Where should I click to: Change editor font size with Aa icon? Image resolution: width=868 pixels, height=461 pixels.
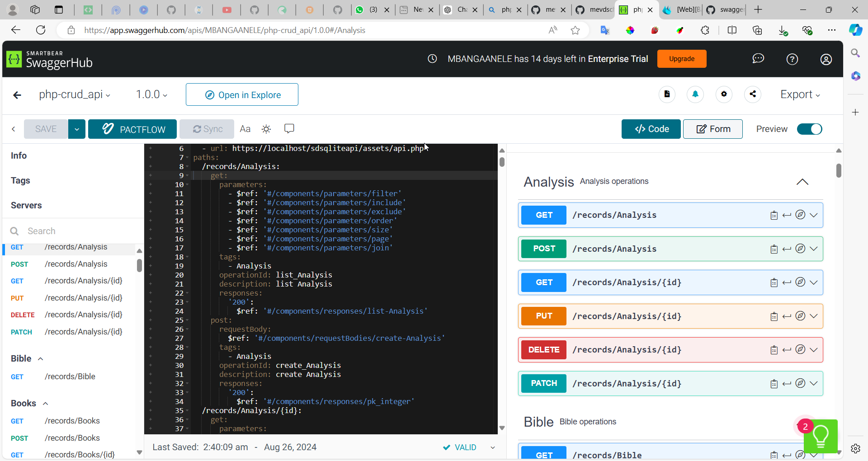click(245, 129)
